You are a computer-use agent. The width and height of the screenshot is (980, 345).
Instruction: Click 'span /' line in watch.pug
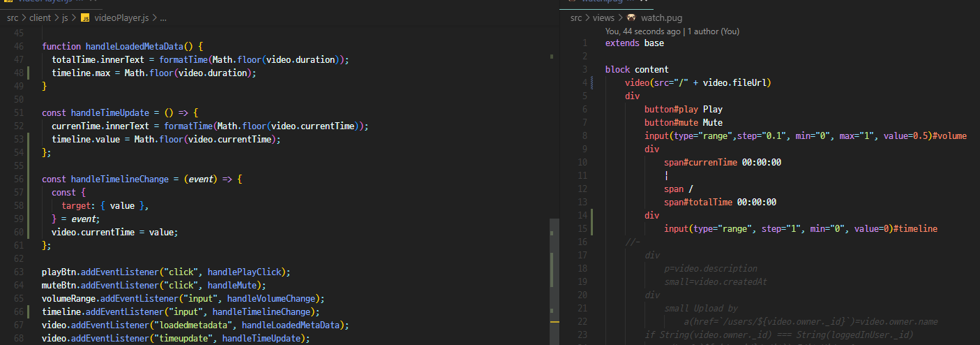pos(679,189)
